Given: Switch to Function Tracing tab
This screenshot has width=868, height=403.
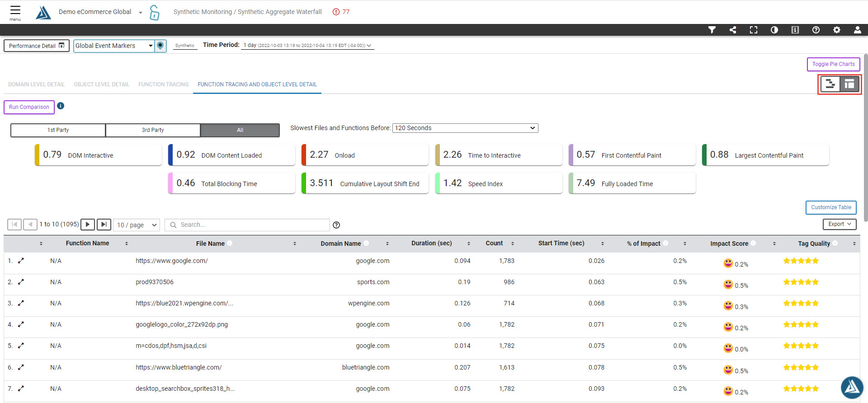Looking at the screenshot, I should tap(163, 84).
